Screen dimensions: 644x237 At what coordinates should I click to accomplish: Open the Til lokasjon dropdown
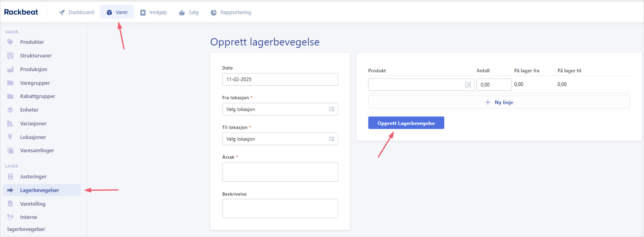[280, 139]
